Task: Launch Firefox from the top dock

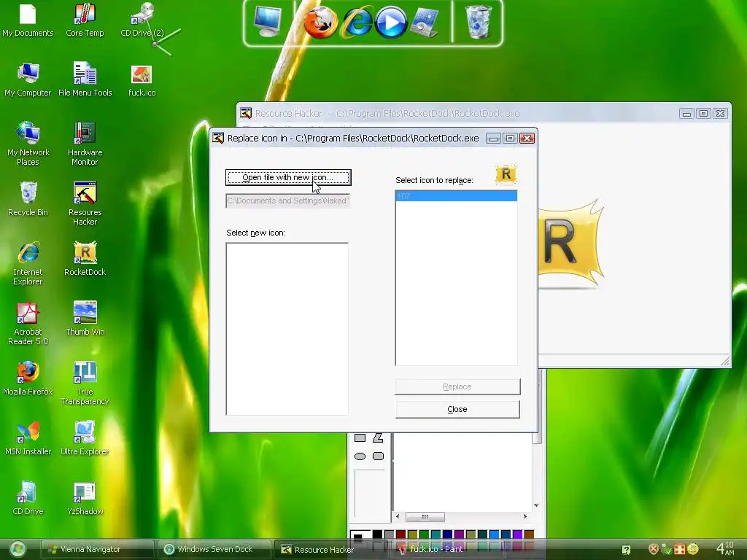Action: 321,23
